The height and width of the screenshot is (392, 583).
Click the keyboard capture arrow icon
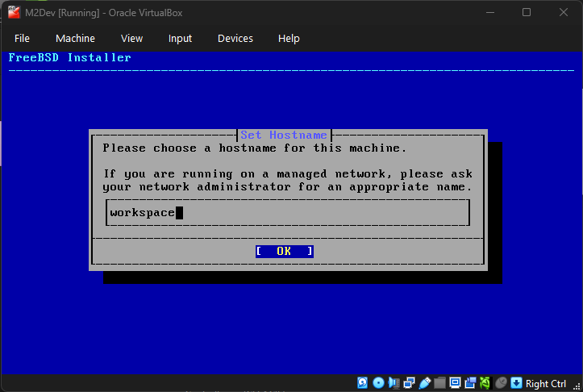516,383
